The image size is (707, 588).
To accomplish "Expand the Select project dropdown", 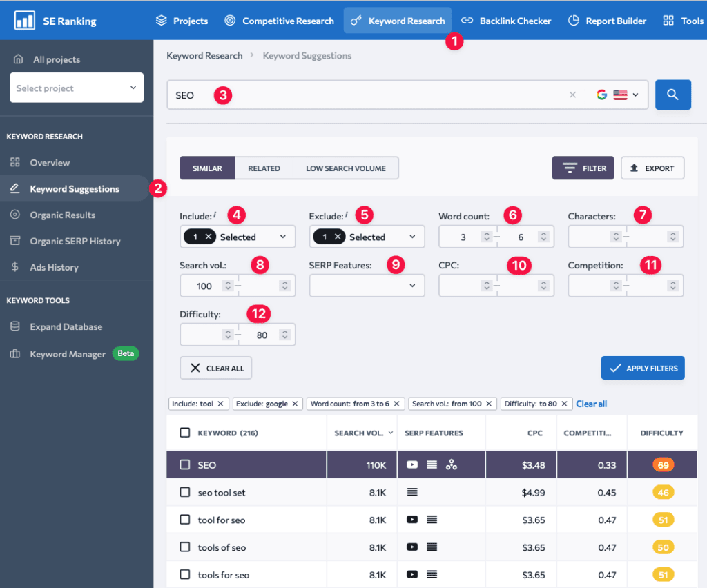I will tap(77, 88).
